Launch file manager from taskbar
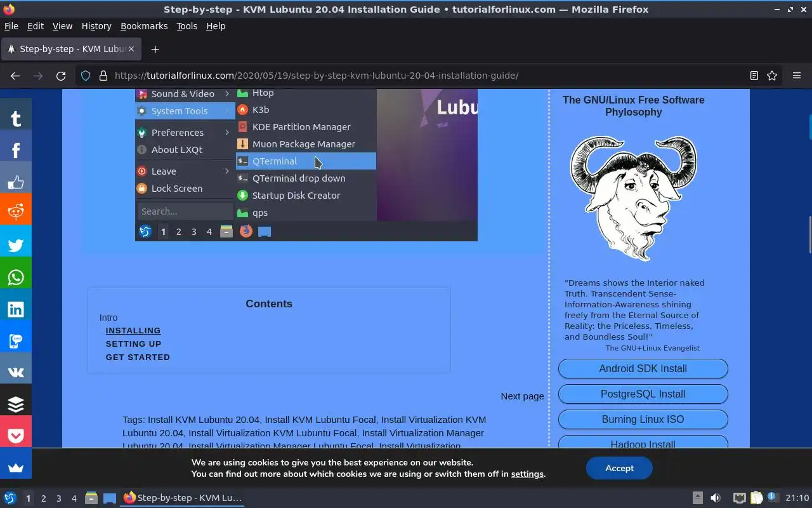 (x=91, y=498)
